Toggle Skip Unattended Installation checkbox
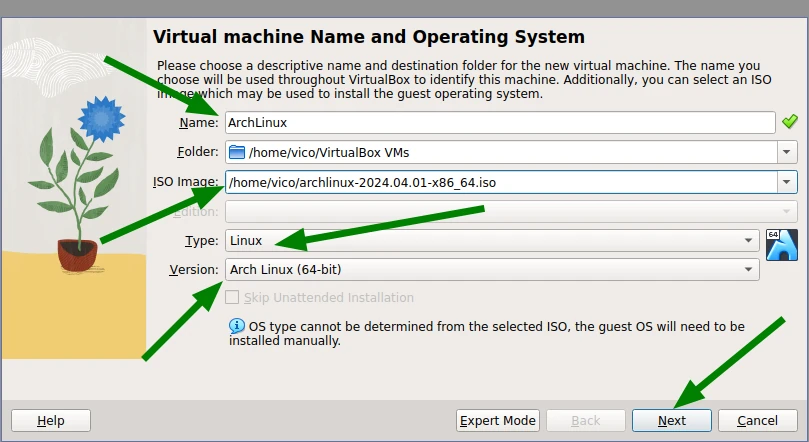The height and width of the screenshot is (442, 809). click(x=233, y=297)
